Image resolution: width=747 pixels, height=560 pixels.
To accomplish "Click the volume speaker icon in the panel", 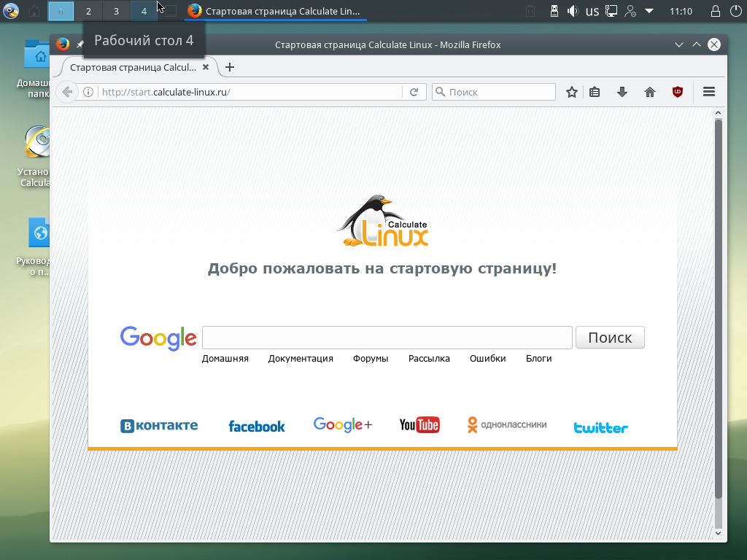I will (573, 11).
